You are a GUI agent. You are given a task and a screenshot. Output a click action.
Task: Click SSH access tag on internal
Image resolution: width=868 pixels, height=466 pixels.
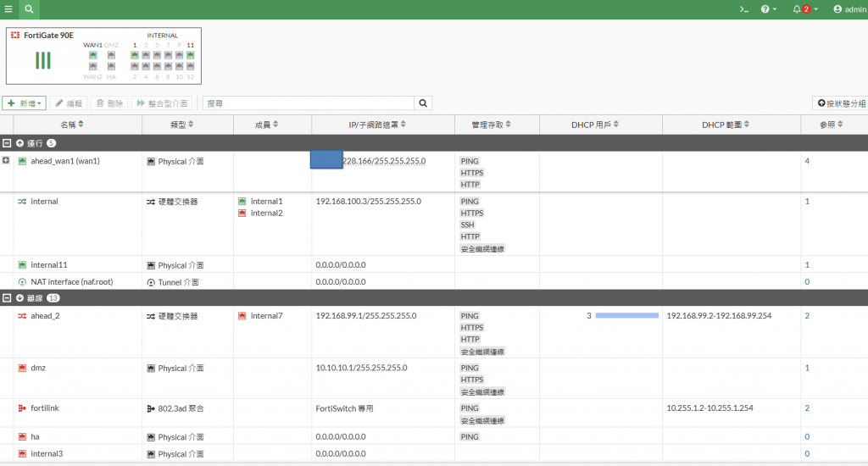(468, 225)
